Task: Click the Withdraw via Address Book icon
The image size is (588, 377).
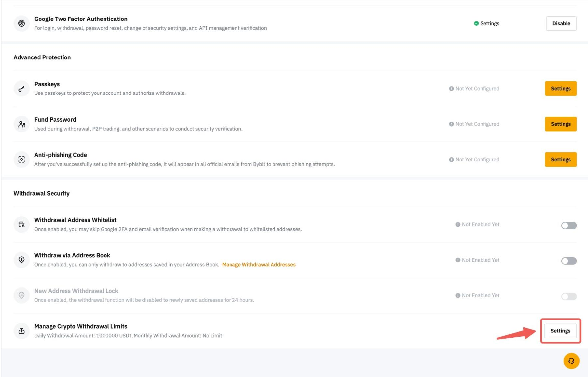Action: [21, 260]
